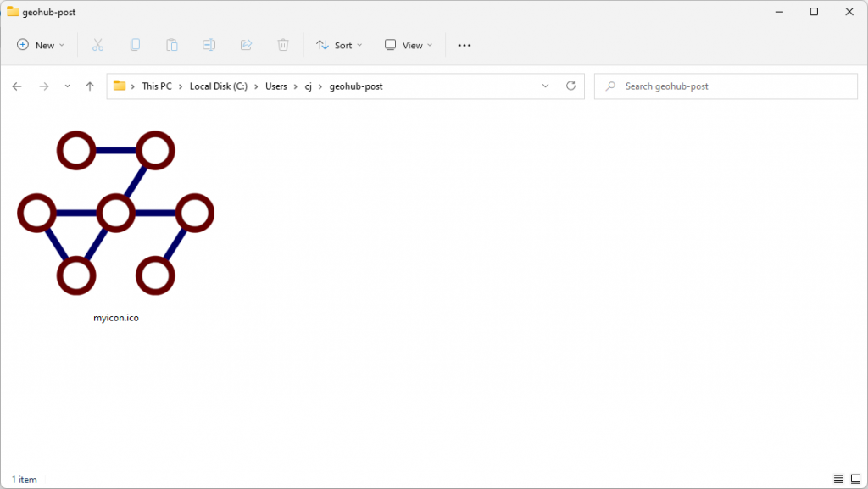Expand chevron between cj and geohub-post
The height and width of the screenshot is (489, 868).
tap(320, 86)
